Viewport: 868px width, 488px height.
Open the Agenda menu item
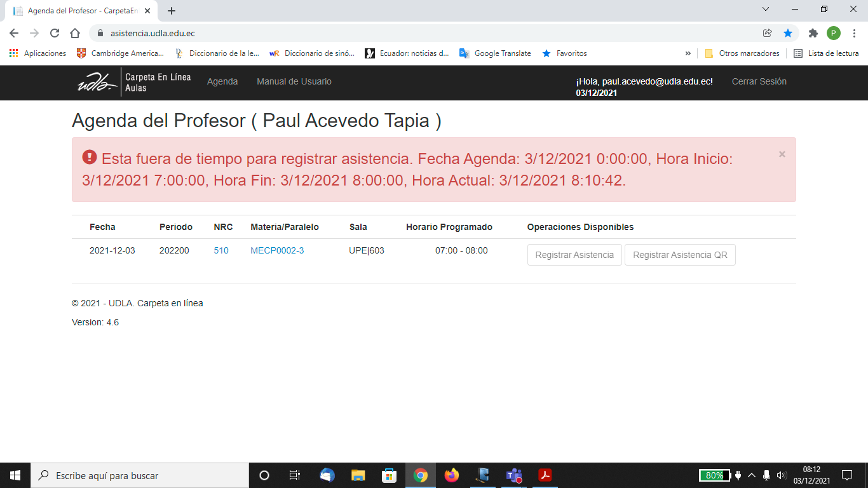click(222, 81)
